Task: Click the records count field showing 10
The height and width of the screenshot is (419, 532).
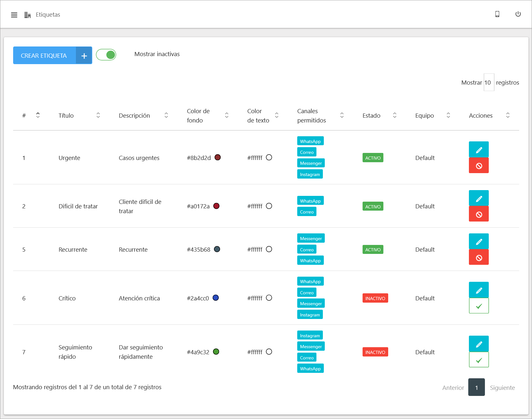Action: 488,83
